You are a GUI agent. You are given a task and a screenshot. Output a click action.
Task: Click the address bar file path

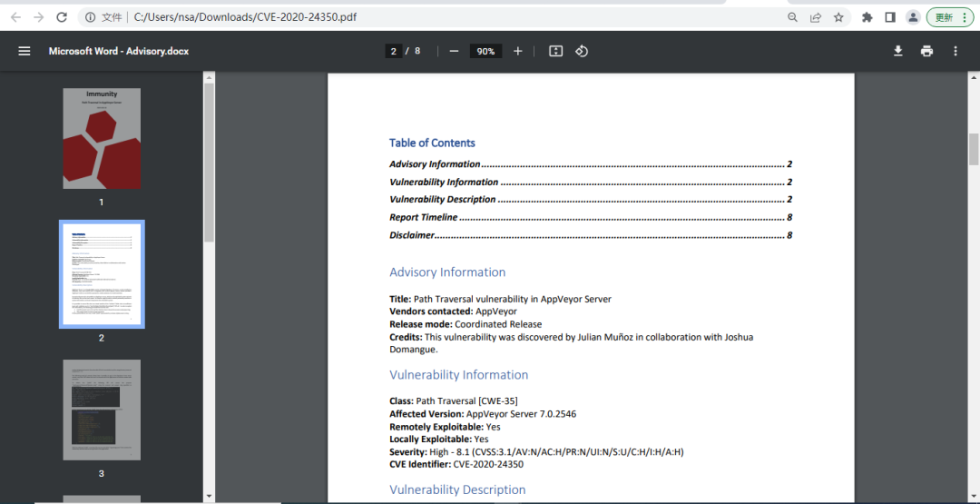[246, 17]
